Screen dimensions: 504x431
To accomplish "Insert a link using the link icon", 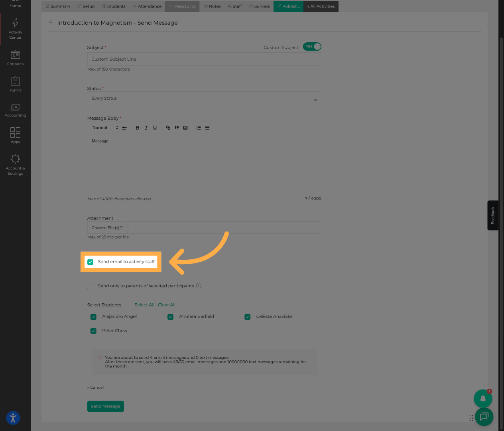I will pyautogui.click(x=168, y=128).
